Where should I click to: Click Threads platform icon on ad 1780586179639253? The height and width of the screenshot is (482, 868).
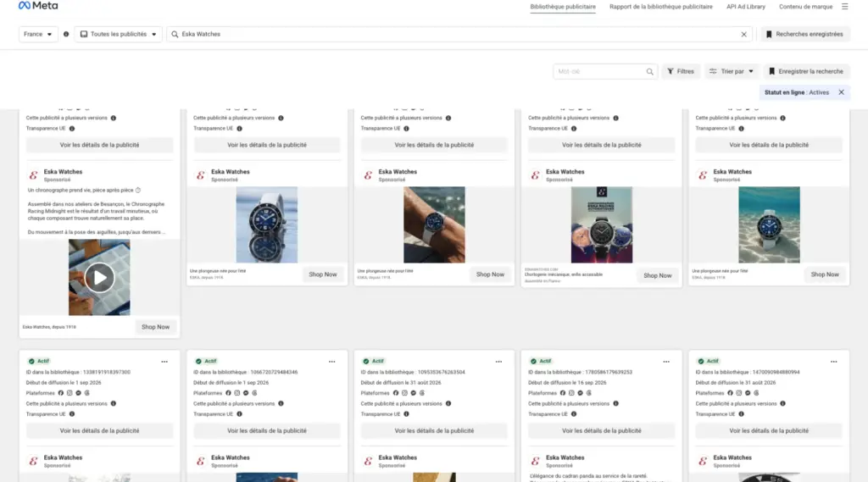(589, 393)
